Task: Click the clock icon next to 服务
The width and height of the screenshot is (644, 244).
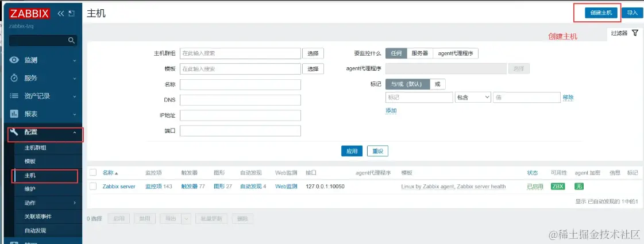Action: (14, 78)
